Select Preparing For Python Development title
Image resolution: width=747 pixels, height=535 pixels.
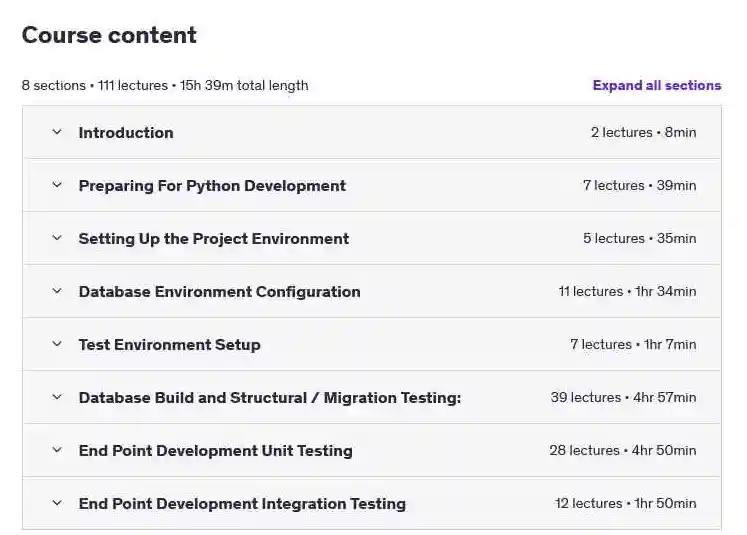pos(212,186)
